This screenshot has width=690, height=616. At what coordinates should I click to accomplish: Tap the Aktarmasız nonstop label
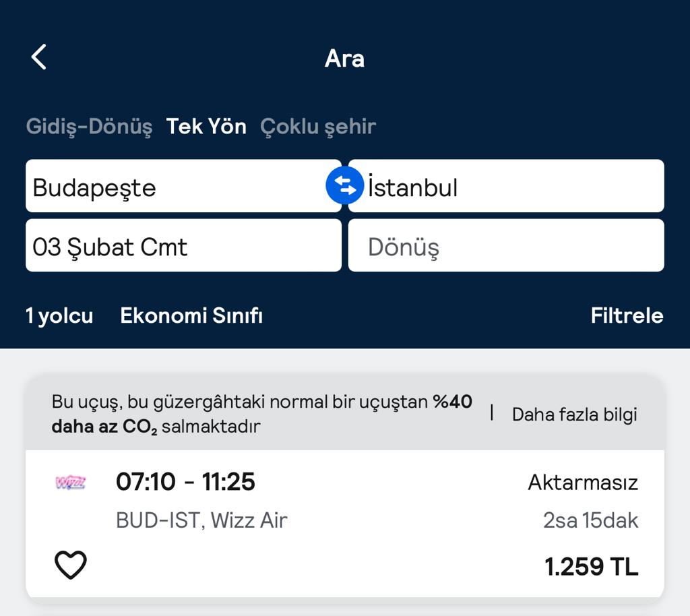pos(582,483)
